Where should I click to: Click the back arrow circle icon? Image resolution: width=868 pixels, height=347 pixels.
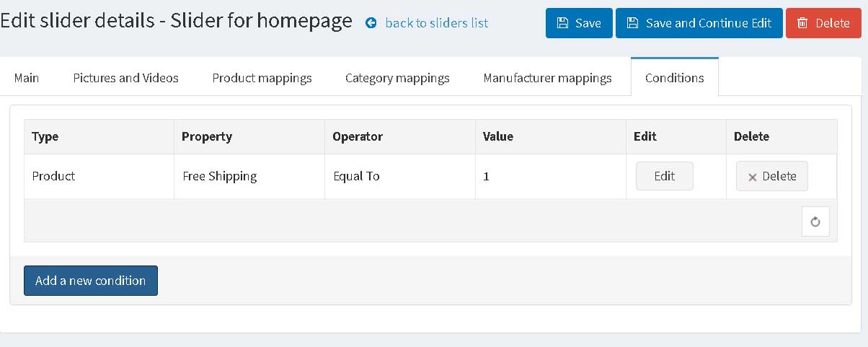[x=371, y=23]
